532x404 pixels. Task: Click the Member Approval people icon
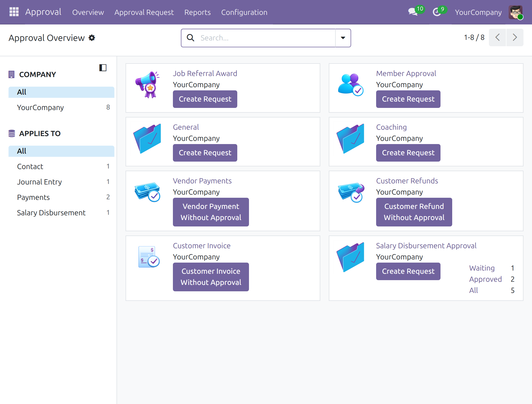[351, 85]
